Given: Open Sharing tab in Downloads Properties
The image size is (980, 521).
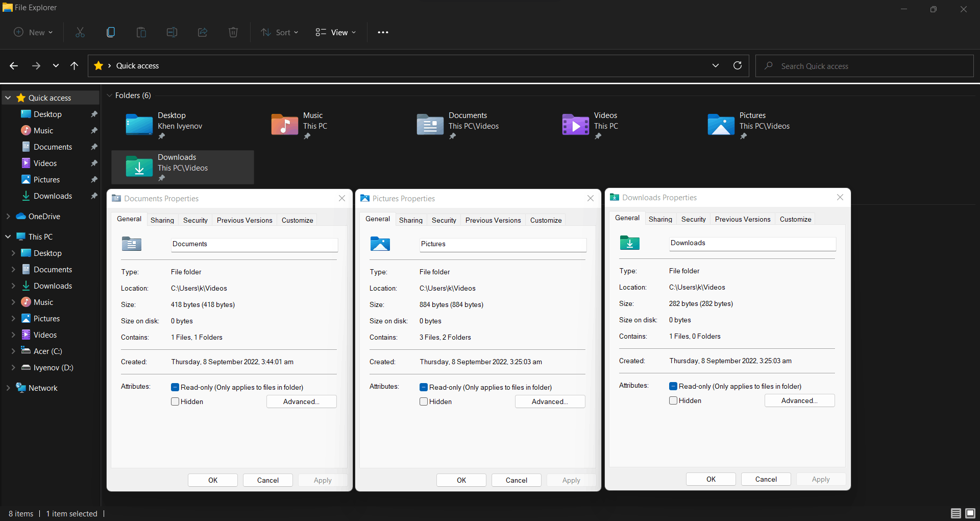Looking at the screenshot, I should (x=660, y=219).
